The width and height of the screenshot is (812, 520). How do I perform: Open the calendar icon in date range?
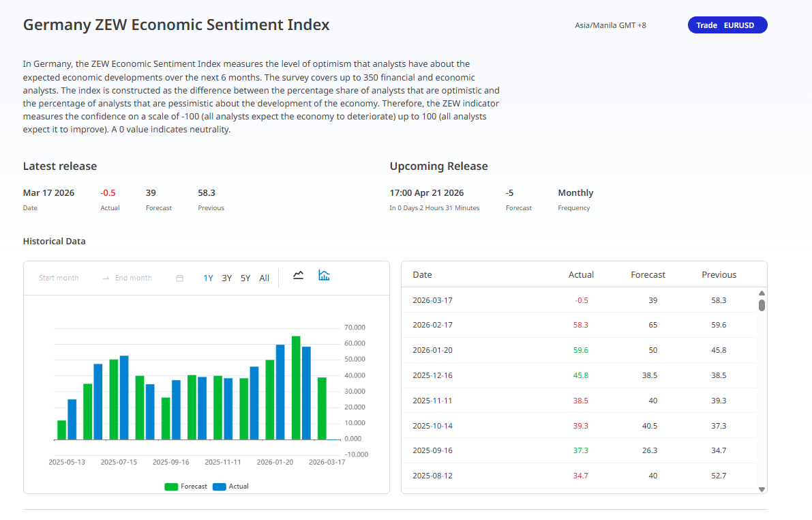pyautogui.click(x=180, y=278)
